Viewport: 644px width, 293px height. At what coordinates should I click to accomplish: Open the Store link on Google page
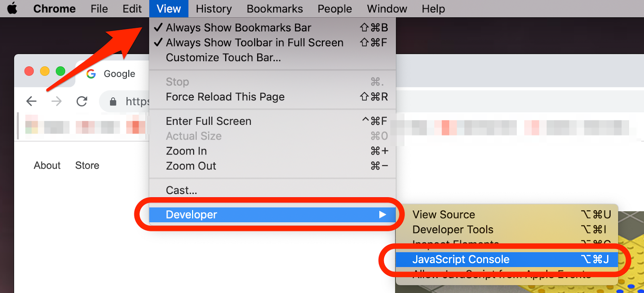(x=87, y=165)
